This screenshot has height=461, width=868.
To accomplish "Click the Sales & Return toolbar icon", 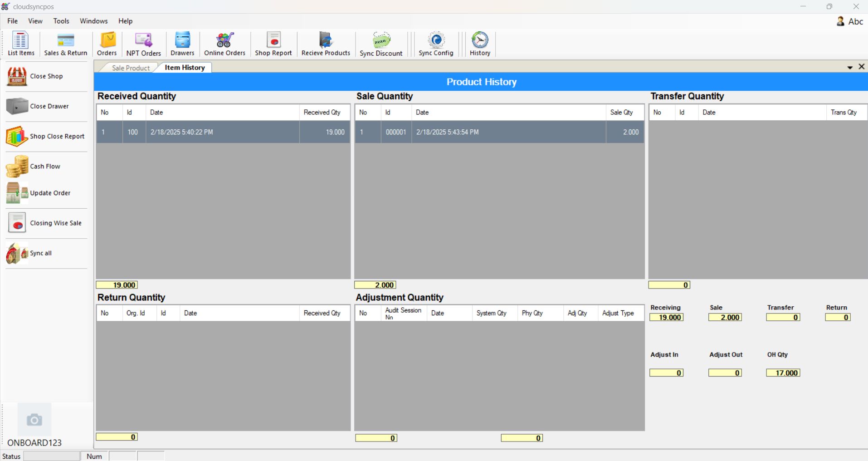I will (x=65, y=44).
